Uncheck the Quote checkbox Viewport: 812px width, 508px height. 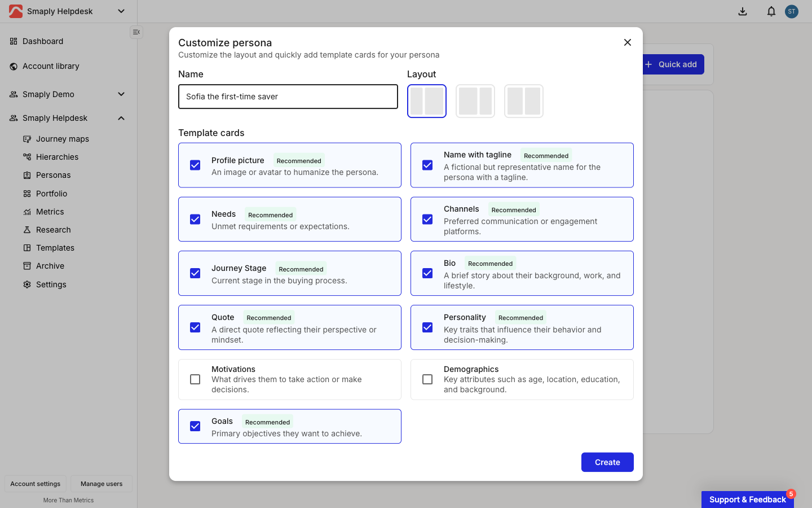click(x=195, y=327)
